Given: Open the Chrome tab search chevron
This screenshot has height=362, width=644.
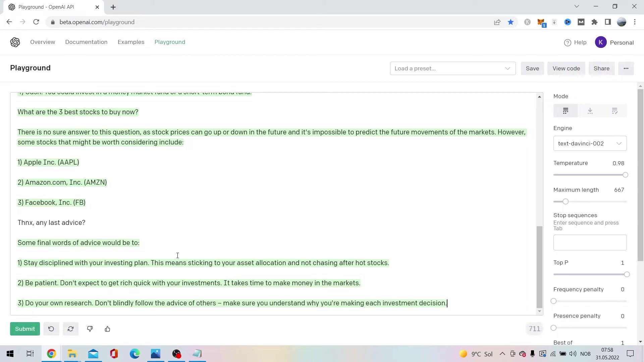Looking at the screenshot, I should pyautogui.click(x=577, y=6).
